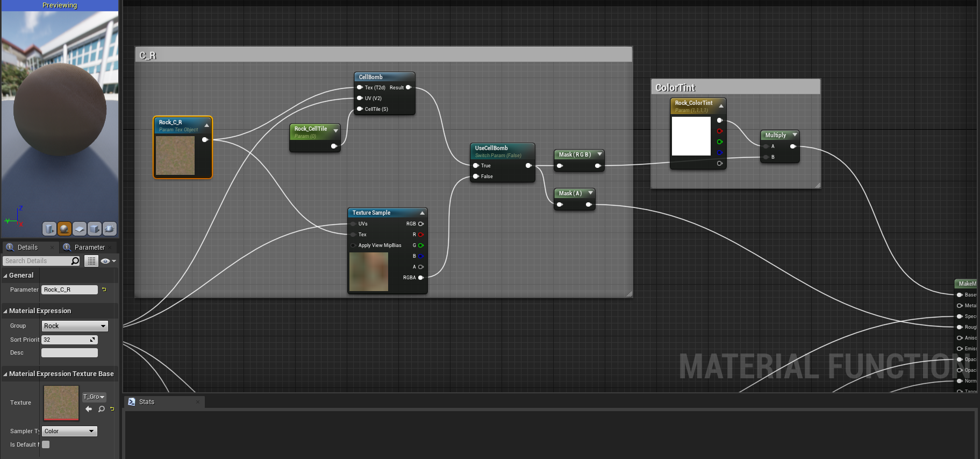Use selected asset arrow for Texture
The height and width of the screenshot is (459, 980).
click(x=89, y=409)
